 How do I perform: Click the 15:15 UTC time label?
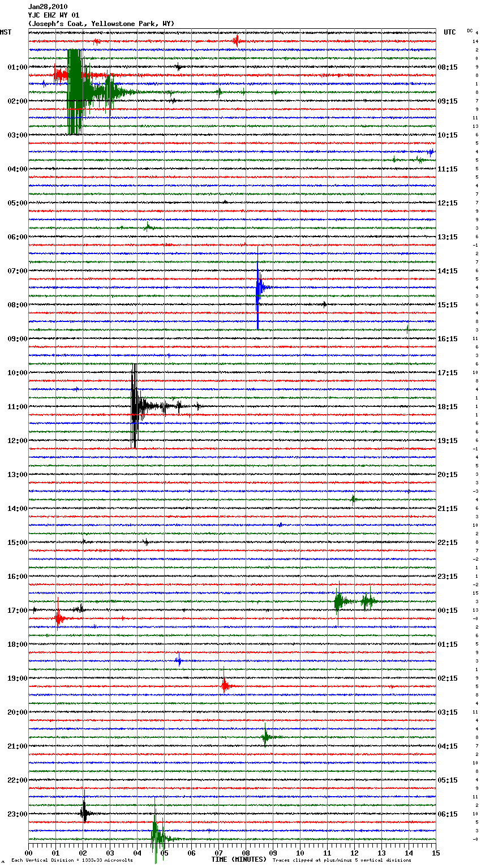[x=448, y=305]
